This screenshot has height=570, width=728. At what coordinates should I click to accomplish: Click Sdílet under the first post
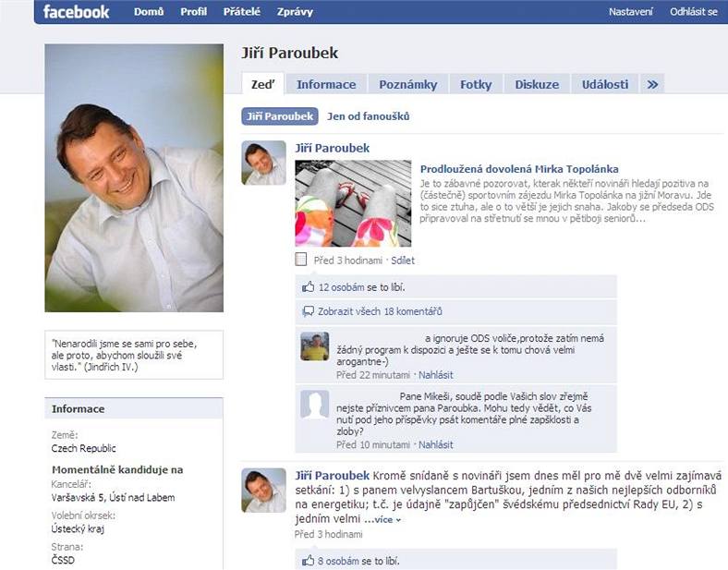tap(403, 261)
